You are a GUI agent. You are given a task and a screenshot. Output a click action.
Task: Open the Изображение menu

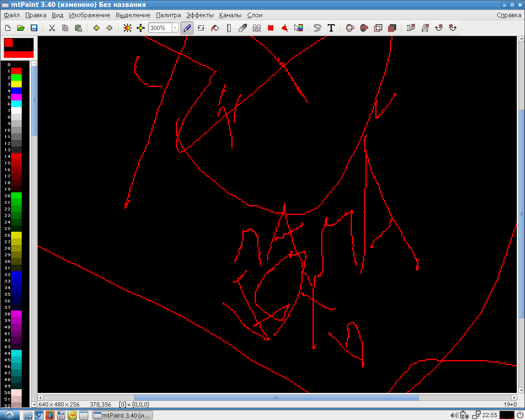coord(89,15)
